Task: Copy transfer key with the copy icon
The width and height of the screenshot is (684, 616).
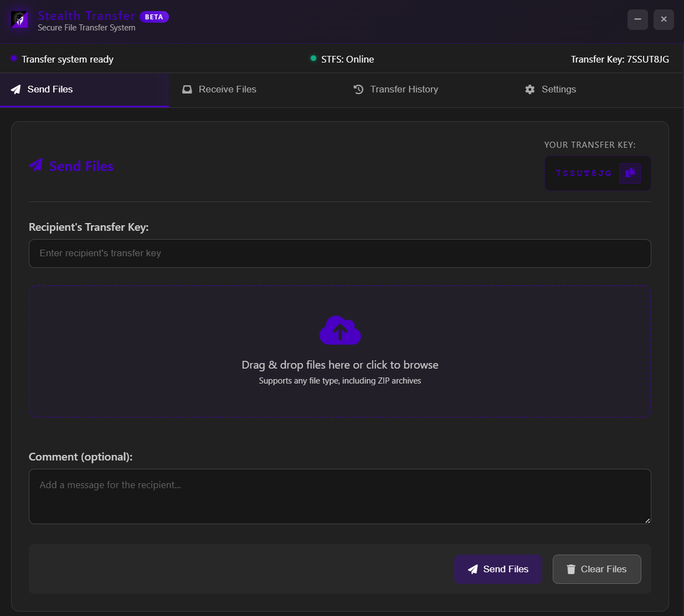Action: 630,173
